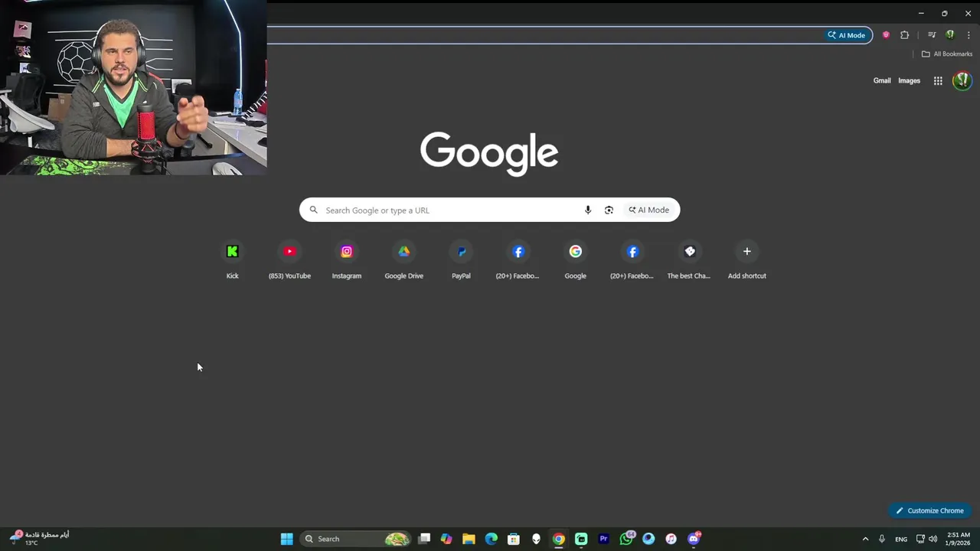980x551 pixels.
Task: Open the Instagram shortcut tile
Action: click(x=347, y=260)
